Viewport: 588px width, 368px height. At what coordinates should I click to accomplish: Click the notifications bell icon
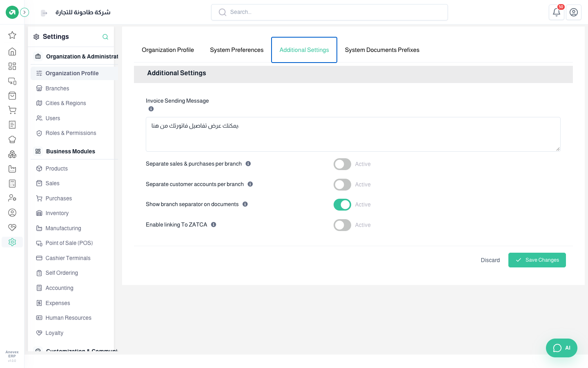click(x=557, y=12)
